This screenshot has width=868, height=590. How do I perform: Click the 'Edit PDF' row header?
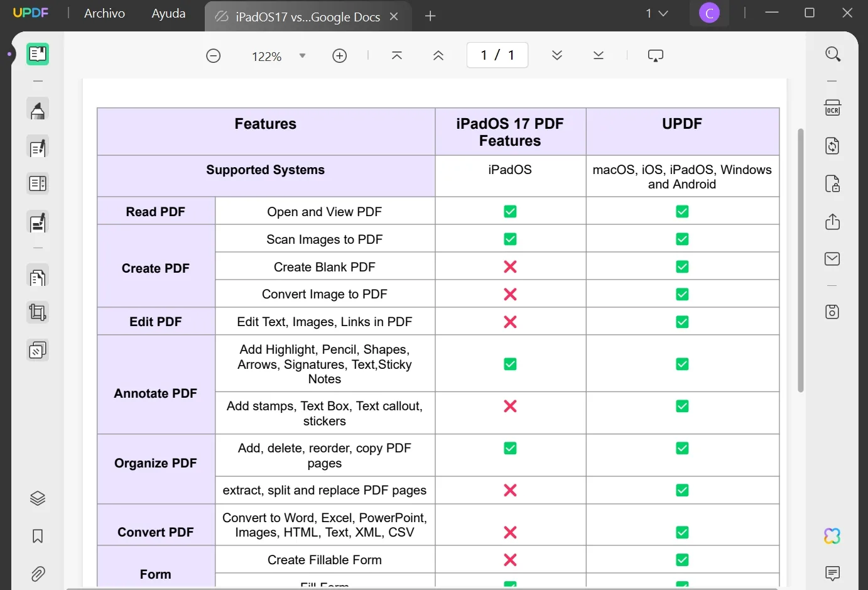[156, 322]
